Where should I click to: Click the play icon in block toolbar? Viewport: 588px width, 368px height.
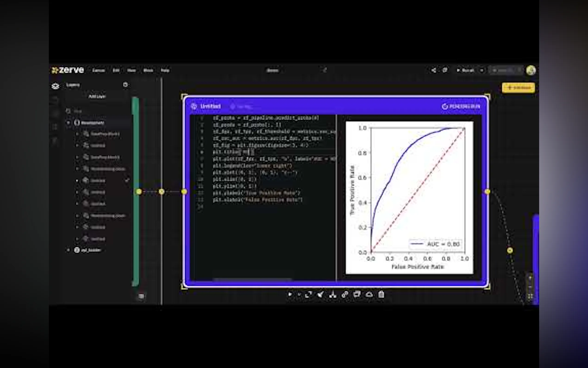click(x=290, y=295)
